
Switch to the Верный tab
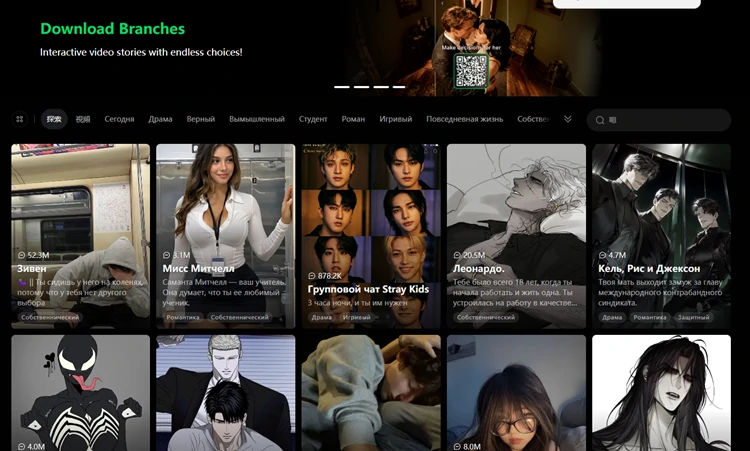(x=200, y=119)
